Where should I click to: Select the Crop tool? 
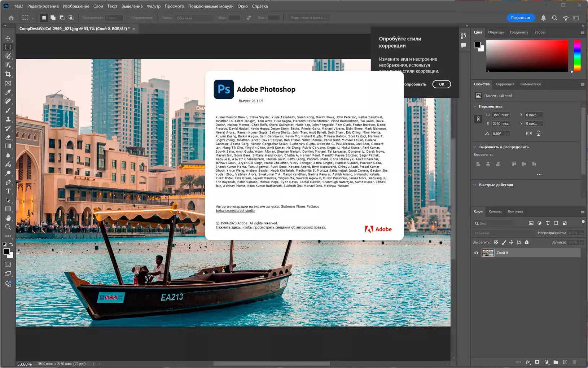click(x=8, y=74)
